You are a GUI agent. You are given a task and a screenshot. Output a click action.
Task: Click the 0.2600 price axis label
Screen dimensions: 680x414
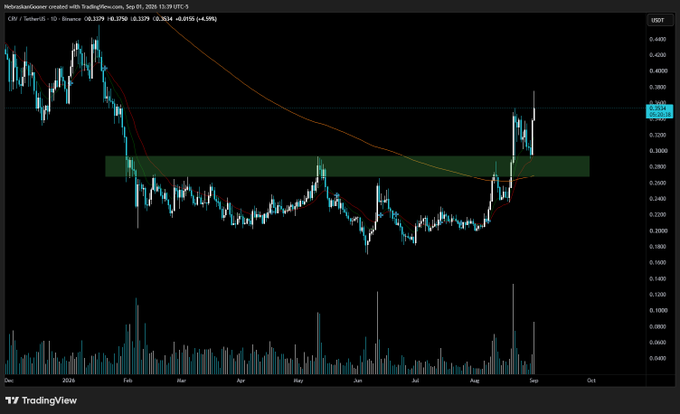tap(657, 183)
